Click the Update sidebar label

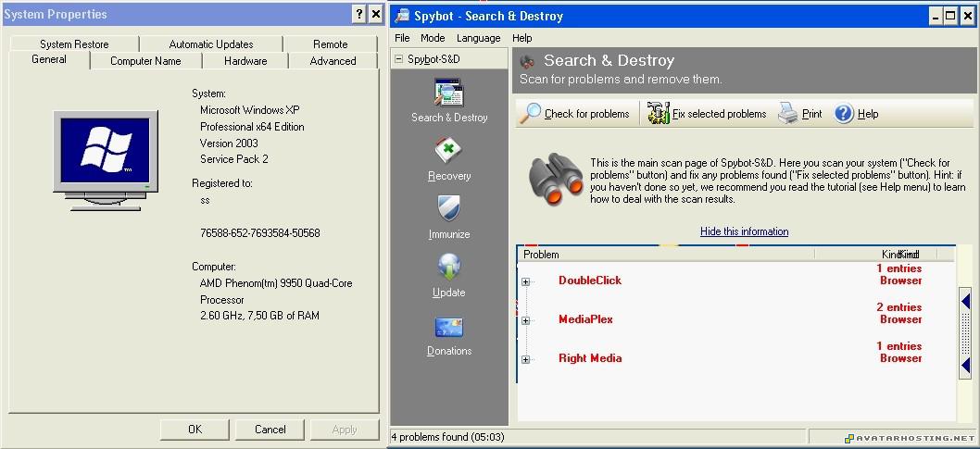(x=448, y=293)
